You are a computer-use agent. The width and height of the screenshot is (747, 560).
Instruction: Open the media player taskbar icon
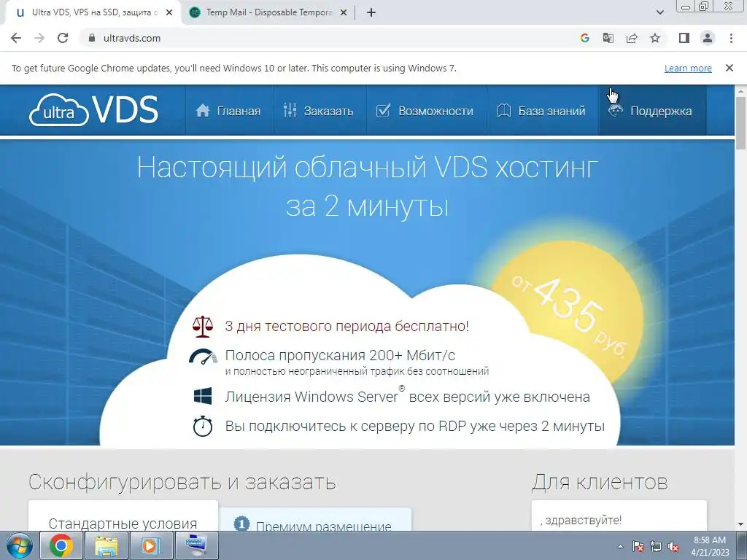tap(150, 545)
